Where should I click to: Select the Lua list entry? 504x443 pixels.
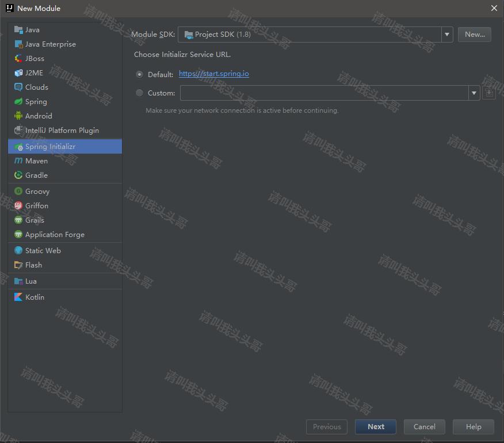click(x=65, y=281)
